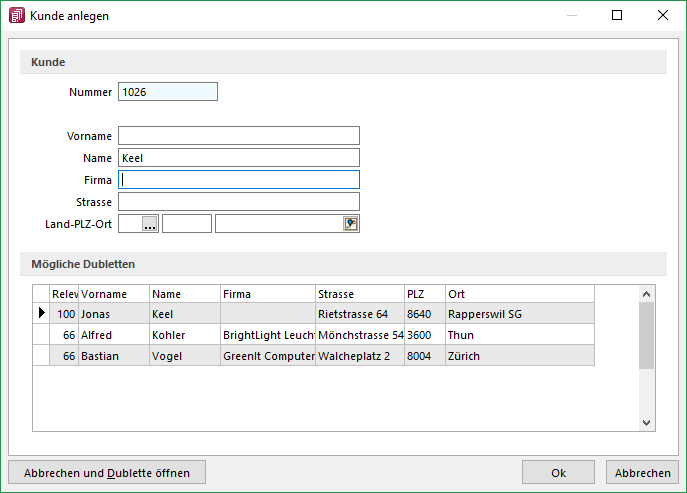687x493 pixels.
Task: Select the cell '8004'
Action: click(x=425, y=356)
